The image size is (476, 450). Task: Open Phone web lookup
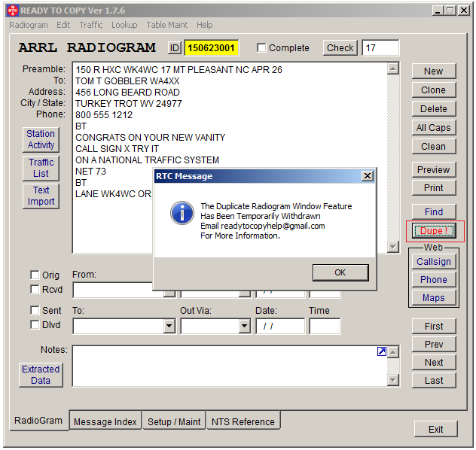pos(434,280)
